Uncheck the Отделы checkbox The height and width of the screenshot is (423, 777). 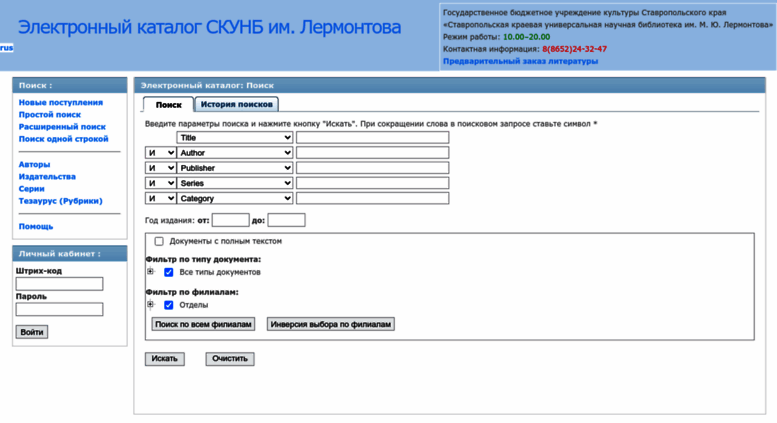[x=168, y=305]
